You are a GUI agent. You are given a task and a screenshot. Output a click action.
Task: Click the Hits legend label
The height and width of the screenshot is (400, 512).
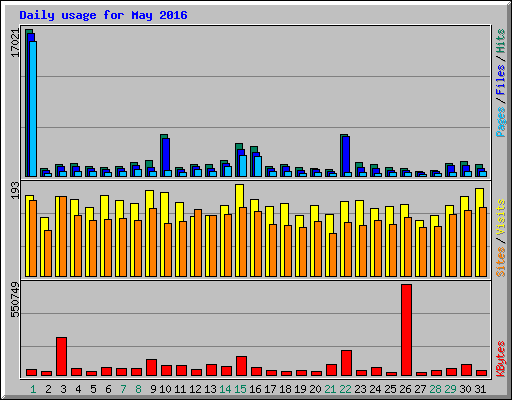pyautogui.click(x=500, y=41)
